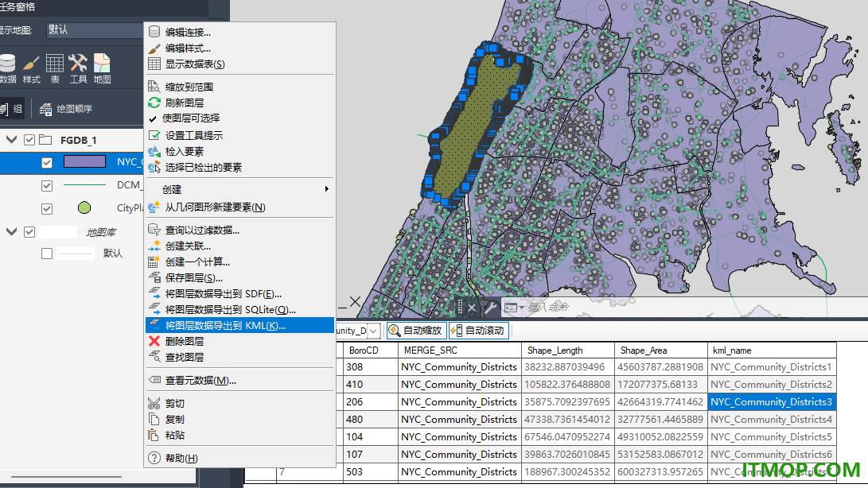Delete layer via 删除图层
This screenshot has width=868, height=488.
coord(239,342)
